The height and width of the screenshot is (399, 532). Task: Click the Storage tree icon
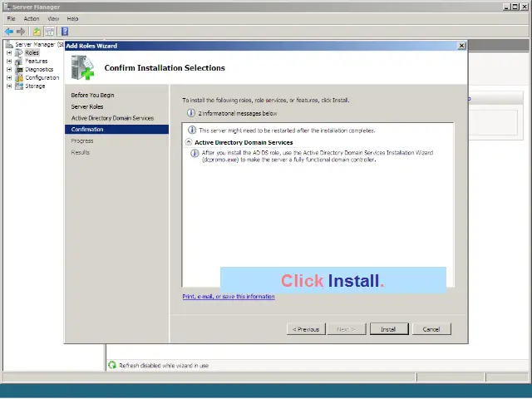coord(19,86)
